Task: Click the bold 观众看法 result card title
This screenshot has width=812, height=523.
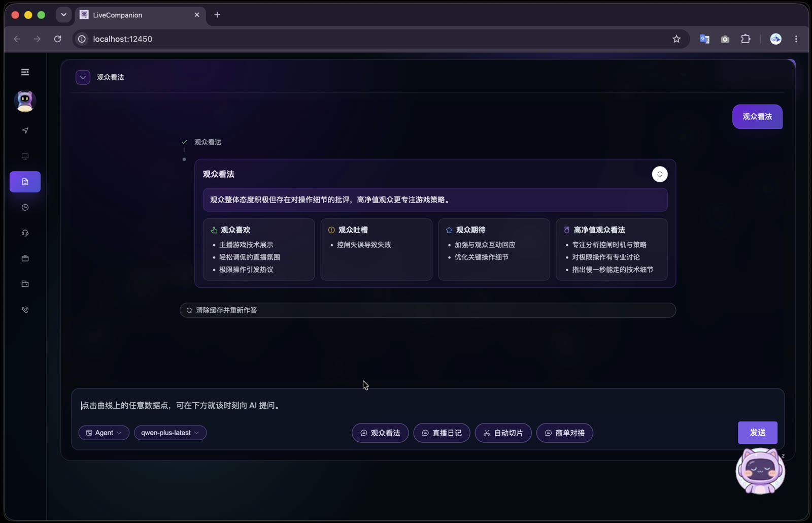Action: [x=219, y=174]
